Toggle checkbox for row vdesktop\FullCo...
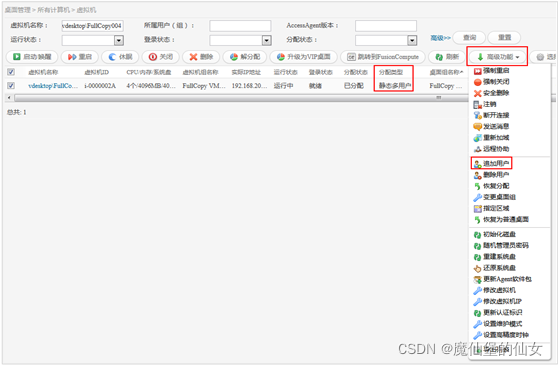Screen dimensions: 558x365 (11, 86)
